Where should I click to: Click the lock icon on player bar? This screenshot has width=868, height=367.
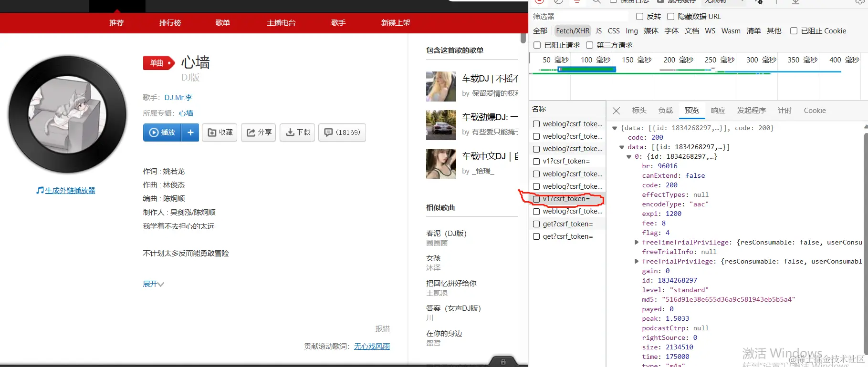click(x=503, y=362)
